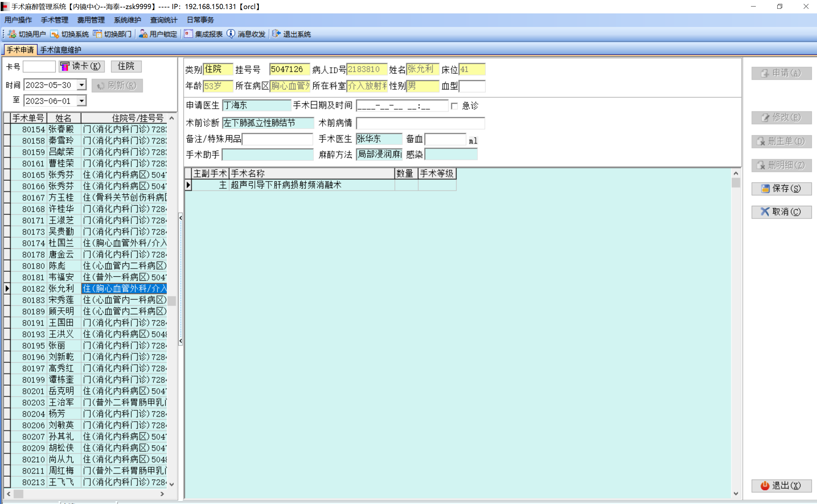Click the 取消(C) cancel button
This screenshot has width=817, height=504.
[x=781, y=212]
